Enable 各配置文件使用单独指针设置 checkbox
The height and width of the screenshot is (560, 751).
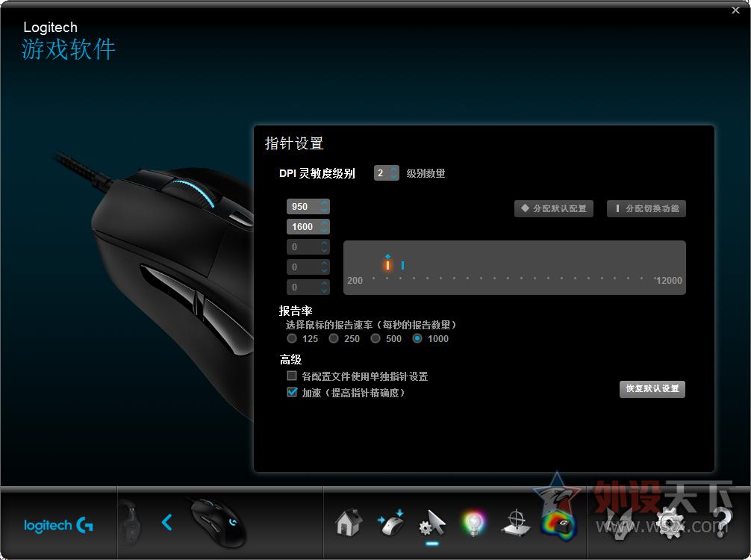tap(292, 376)
